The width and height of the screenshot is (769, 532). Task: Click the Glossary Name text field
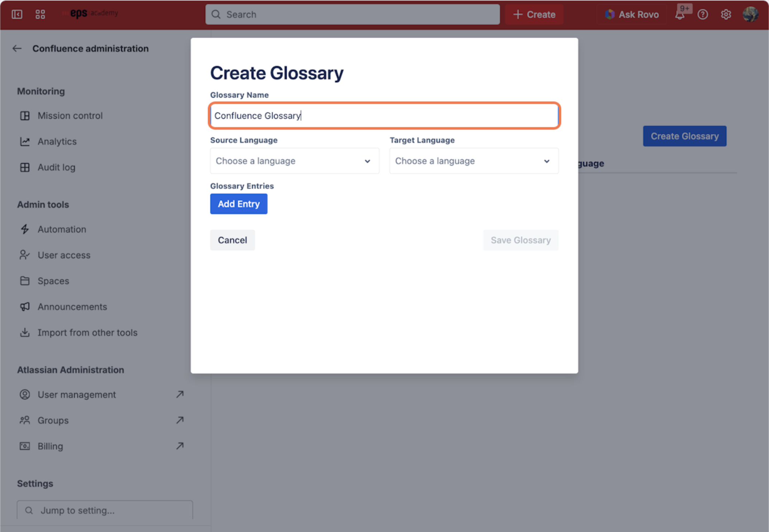384,116
